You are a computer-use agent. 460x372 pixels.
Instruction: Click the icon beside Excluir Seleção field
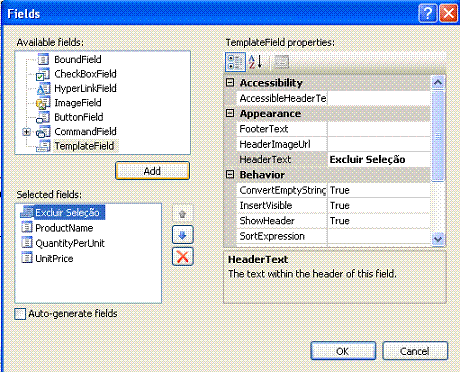(x=27, y=212)
